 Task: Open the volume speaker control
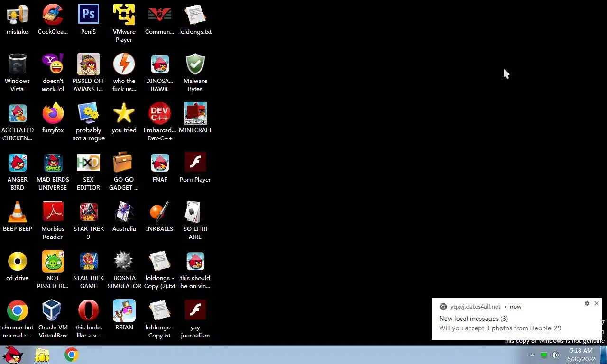[555, 355]
